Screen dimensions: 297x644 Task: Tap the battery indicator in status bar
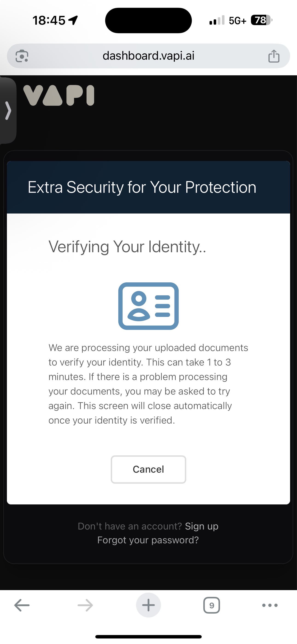262,20
